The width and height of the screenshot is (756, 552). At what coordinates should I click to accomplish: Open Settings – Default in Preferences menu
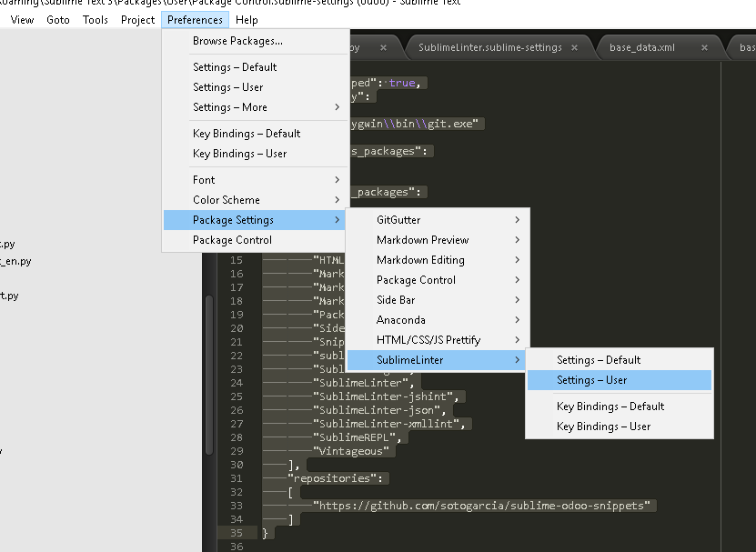(x=255, y=67)
